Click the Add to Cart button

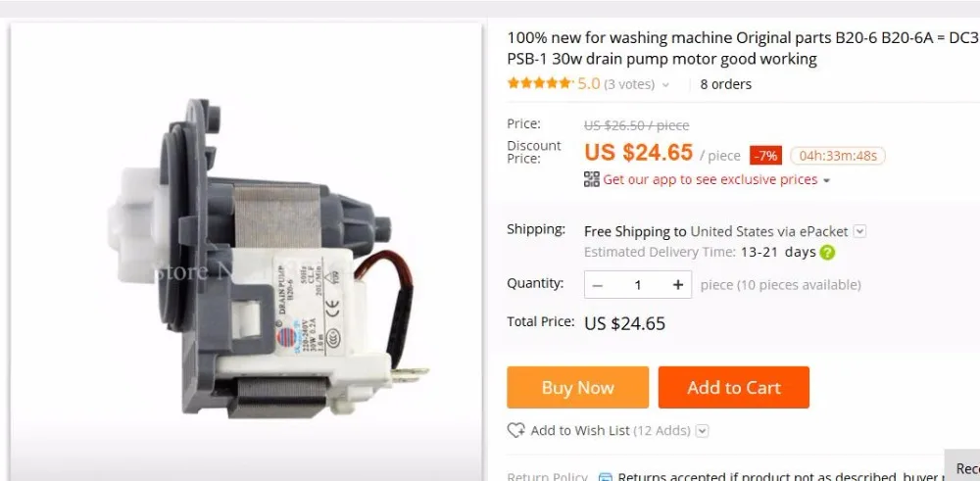(x=734, y=387)
